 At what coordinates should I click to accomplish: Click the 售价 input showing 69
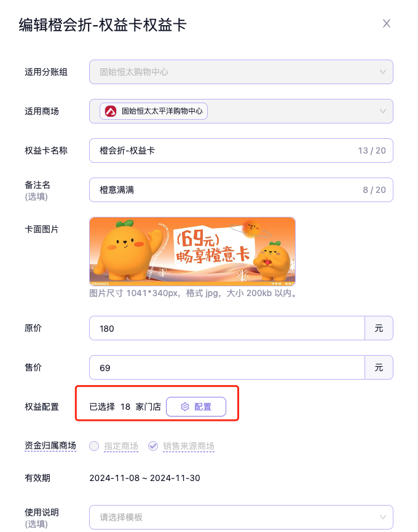tap(227, 368)
